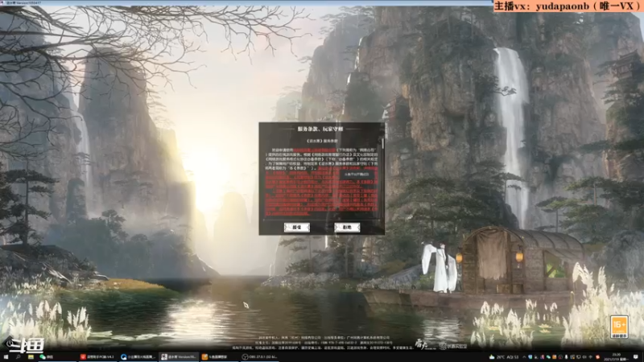644x362 pixels.
Task: Click the volume speaker tray icon
Action: click(x=584, y=357)
